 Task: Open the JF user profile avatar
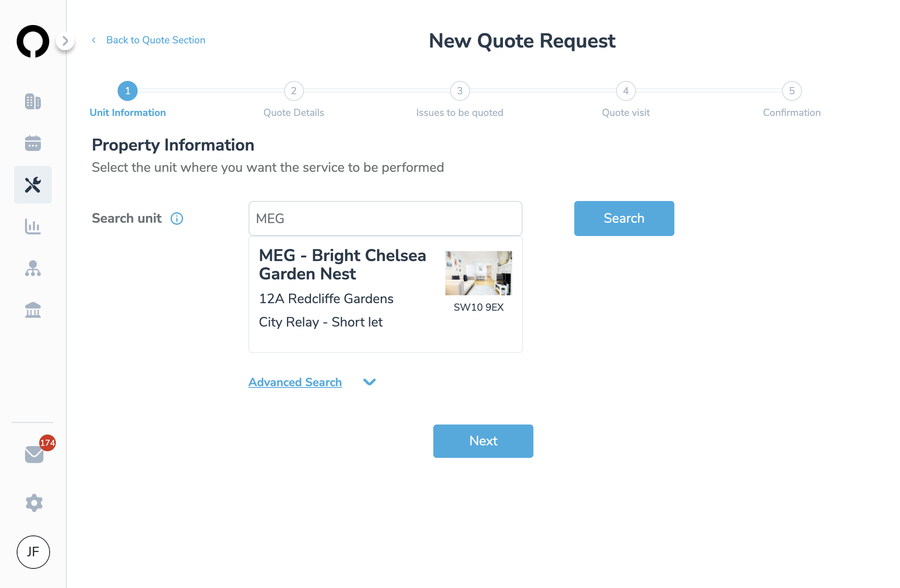click(x=33, y=552)
